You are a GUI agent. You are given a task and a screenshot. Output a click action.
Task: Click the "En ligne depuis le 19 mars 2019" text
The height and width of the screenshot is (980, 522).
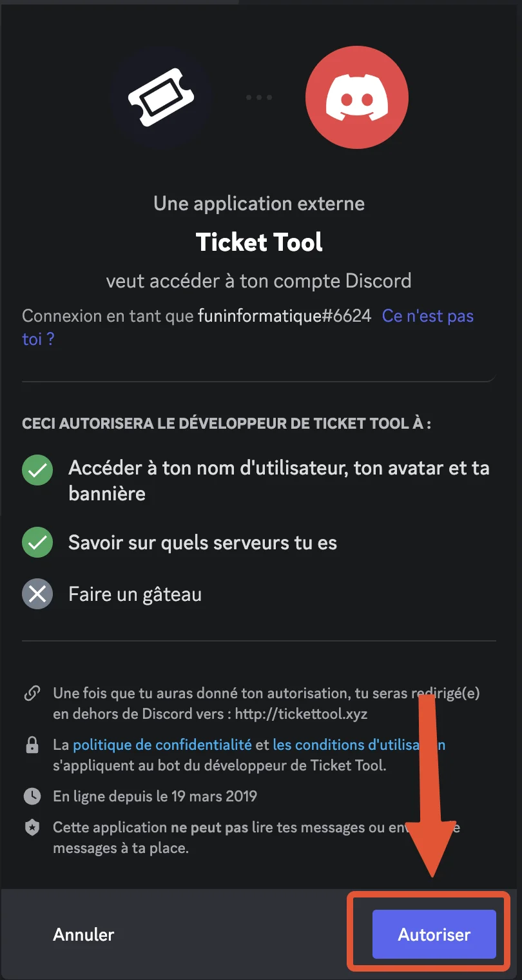[x=155, y=796]
